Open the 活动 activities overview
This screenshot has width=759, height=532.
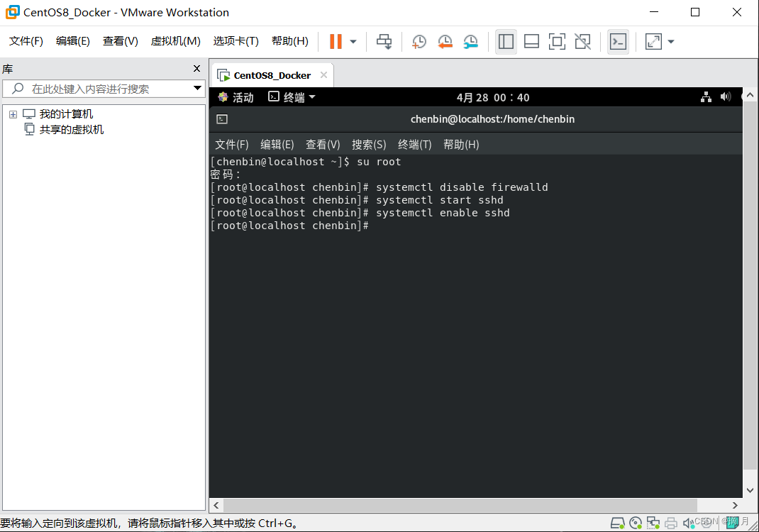pyautogui.click(x=236, y=97)
